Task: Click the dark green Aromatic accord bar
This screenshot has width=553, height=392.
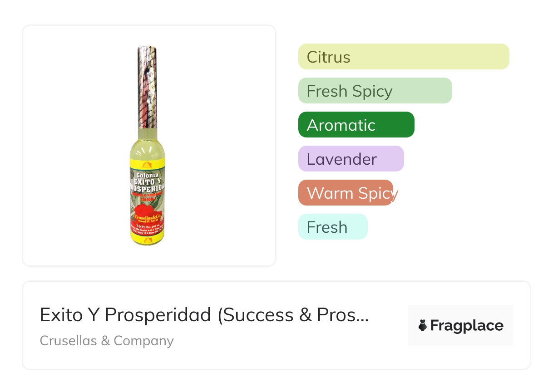Action: tap(356, 125)
